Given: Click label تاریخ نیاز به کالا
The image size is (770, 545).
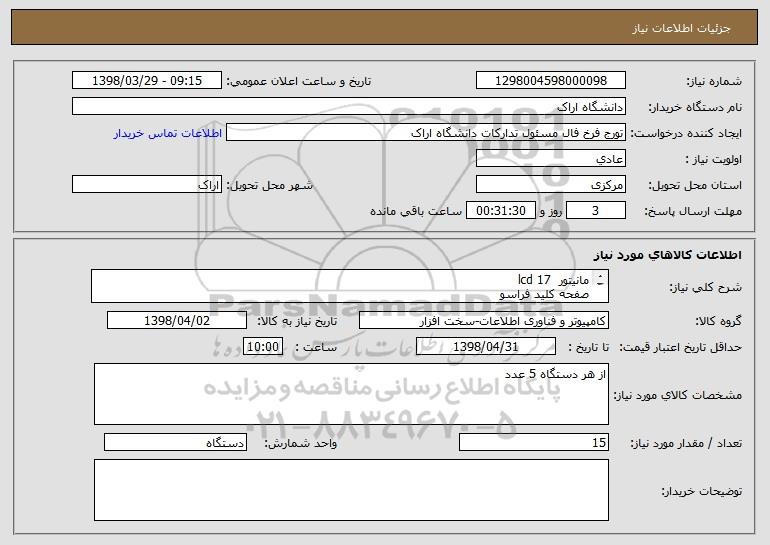Looking at the screenshot, I should click(297, 321).
